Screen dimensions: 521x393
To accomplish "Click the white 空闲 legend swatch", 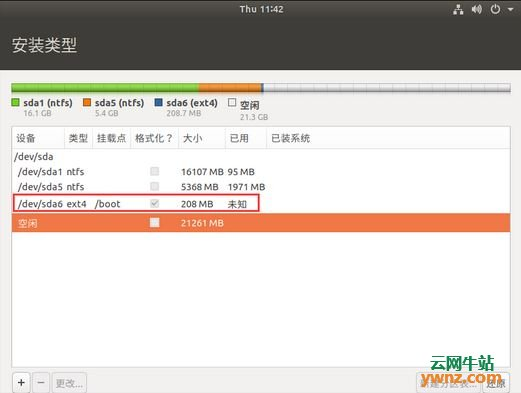I will [x=232, y=102].
